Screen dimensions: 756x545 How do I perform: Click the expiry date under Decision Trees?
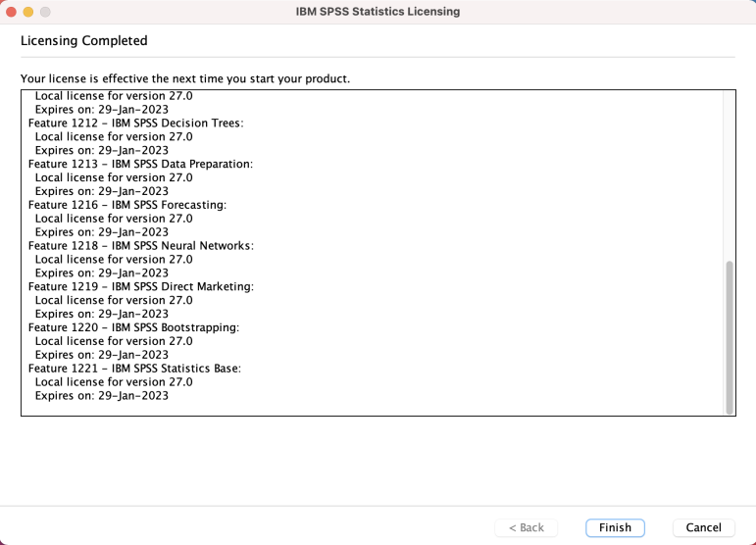[x=102, y=151]
